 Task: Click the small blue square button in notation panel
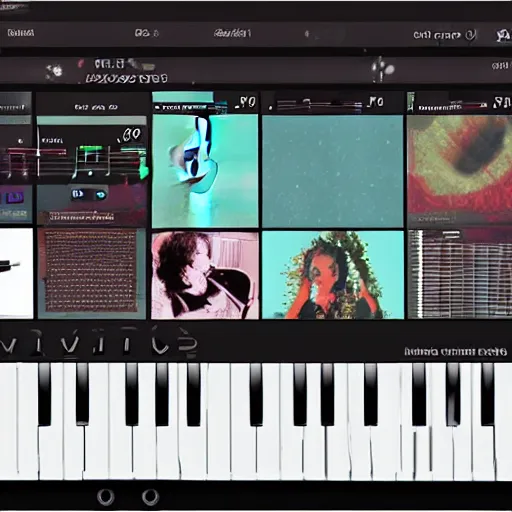(78, 194)
